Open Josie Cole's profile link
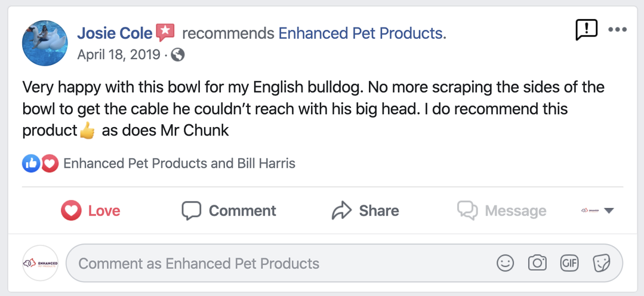 click(115, 33)
